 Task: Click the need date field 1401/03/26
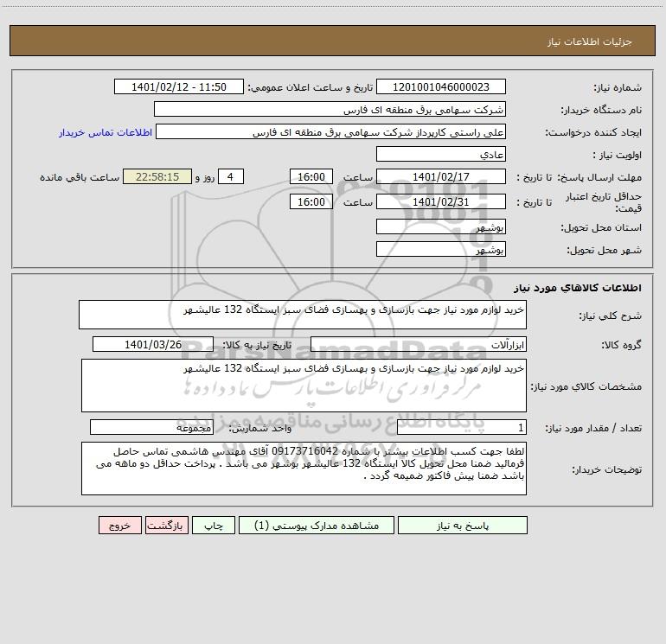click(153, 344)
